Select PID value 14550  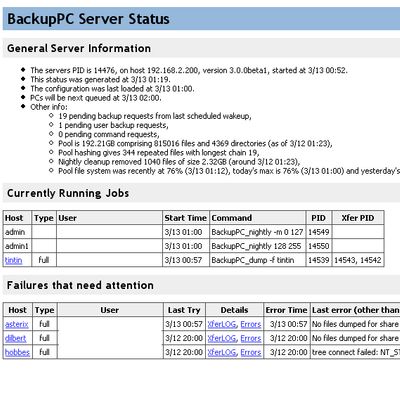point(319,246)
